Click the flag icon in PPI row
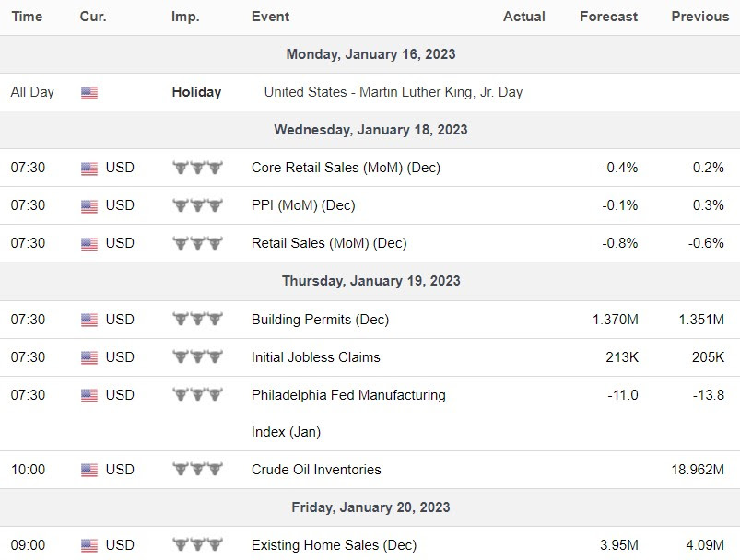740x560 pixels. tap(89, 206)
